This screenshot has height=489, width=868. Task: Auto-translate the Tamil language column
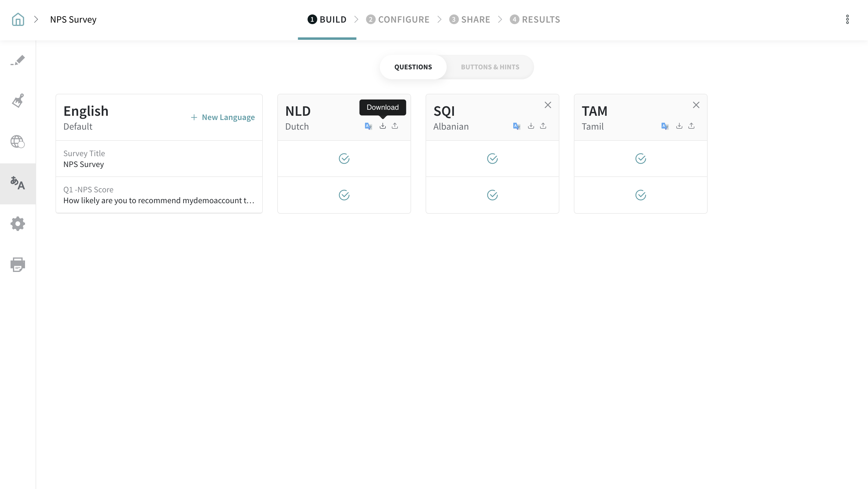tap(665, 126)
